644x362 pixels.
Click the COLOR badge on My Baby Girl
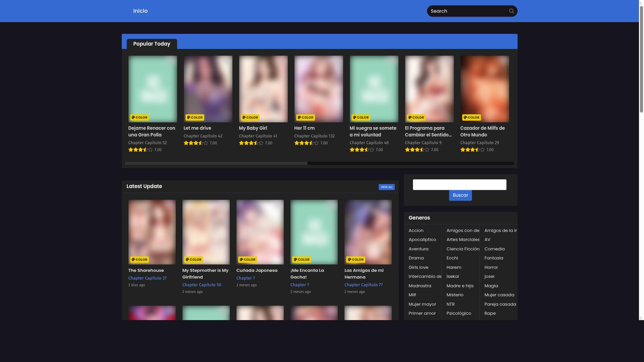tap(250, 117)
